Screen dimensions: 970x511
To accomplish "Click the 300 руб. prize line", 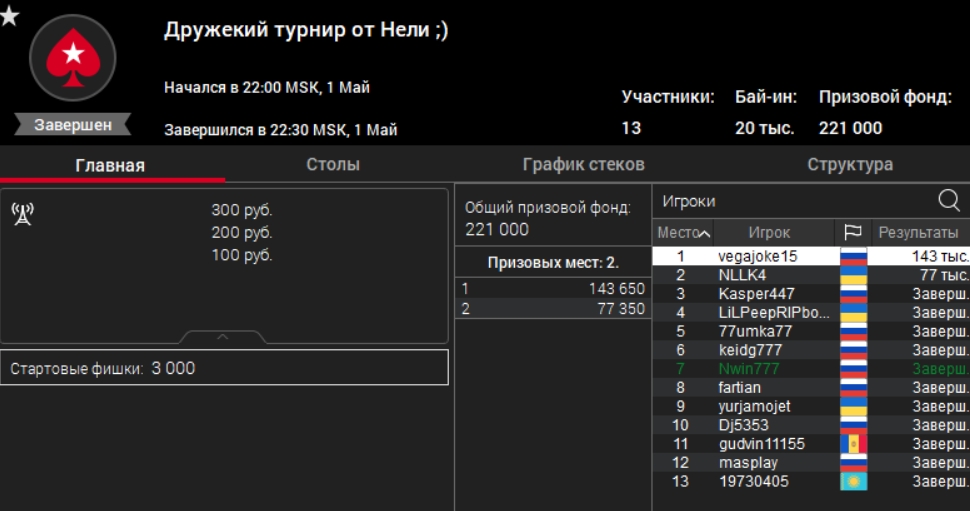I will click(x=242, y=210).
